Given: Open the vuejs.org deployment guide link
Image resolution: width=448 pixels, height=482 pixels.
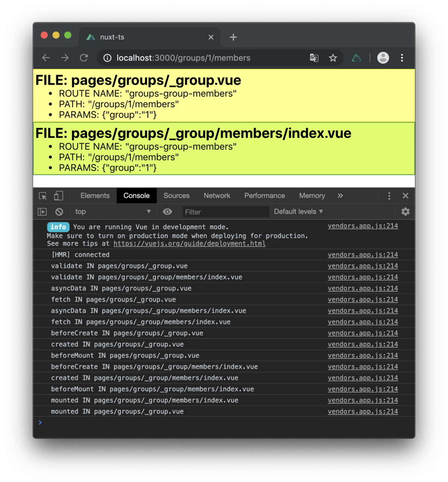Looking at the screenshot, I should 189,243.
